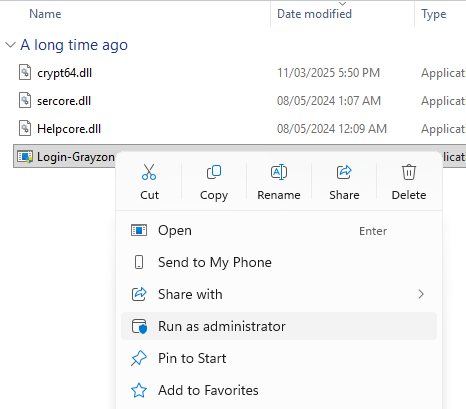The width and height of the screenshot is (466, 409).
Task: Choose Run as administrator
Action: [279, 326]
